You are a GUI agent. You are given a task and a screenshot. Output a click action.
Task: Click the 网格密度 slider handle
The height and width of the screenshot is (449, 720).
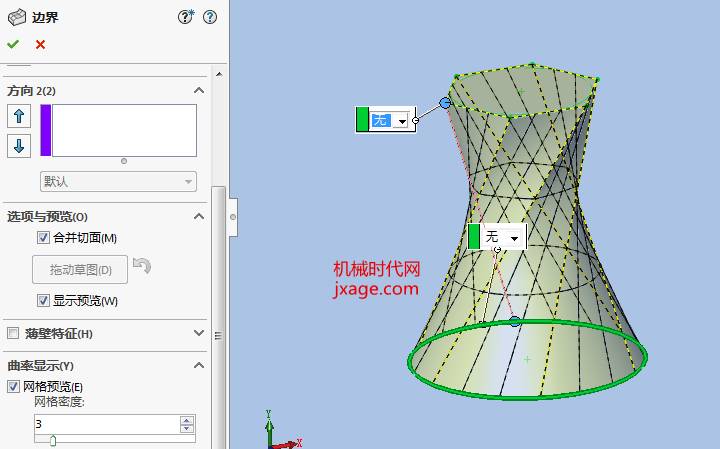coord(53,441)
